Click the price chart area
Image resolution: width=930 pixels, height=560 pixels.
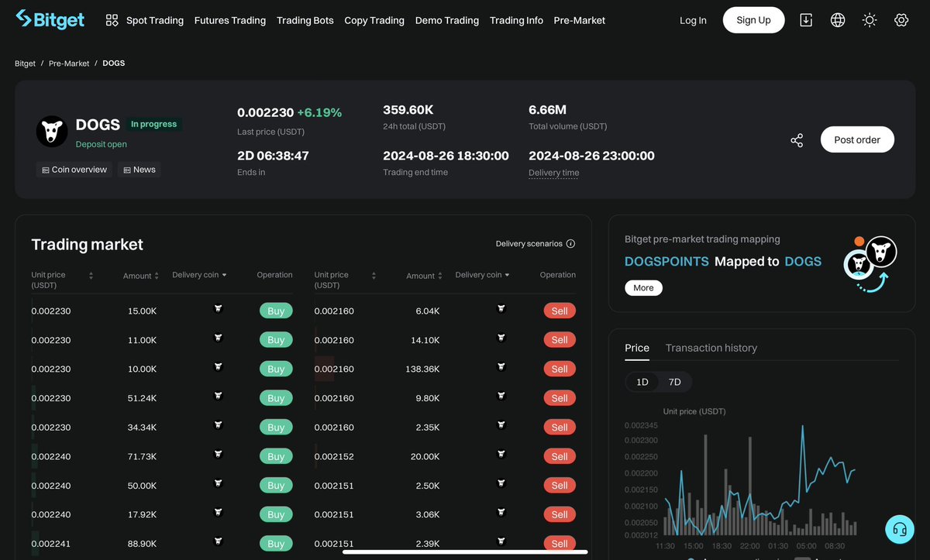pos(759,479)
